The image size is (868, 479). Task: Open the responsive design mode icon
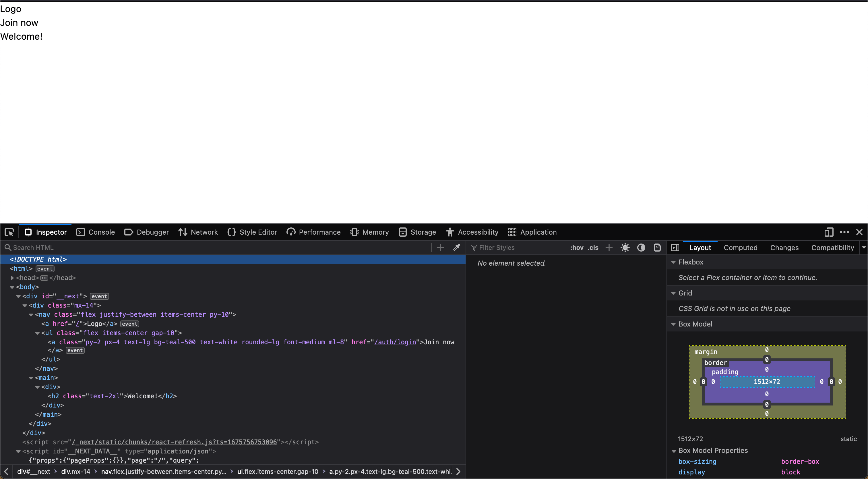tap(829, 232)
